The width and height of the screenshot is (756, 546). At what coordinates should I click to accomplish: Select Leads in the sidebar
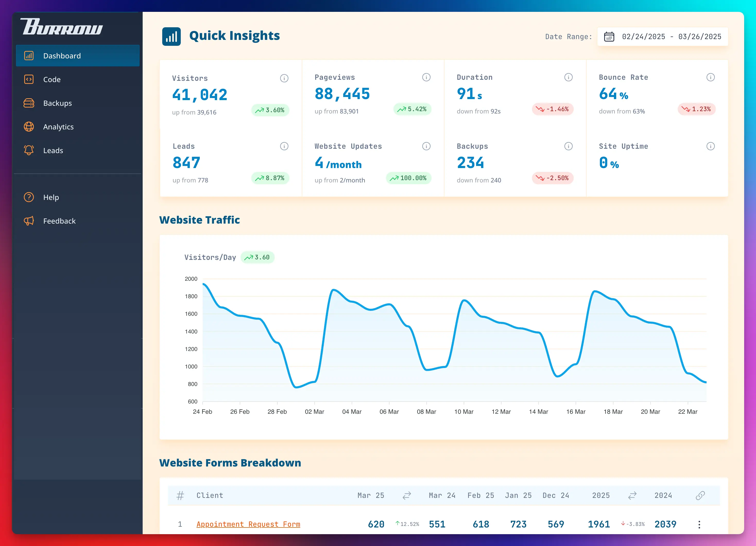pyautogui.click(x=78, y=150)
